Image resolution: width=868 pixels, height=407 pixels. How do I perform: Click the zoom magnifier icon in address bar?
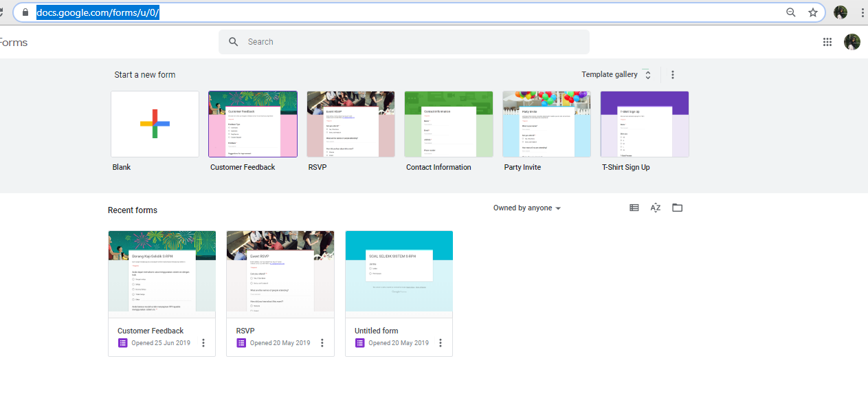point(791,12)
